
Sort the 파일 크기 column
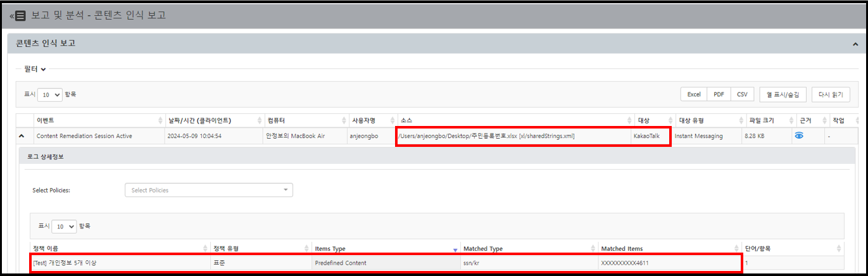791,120
